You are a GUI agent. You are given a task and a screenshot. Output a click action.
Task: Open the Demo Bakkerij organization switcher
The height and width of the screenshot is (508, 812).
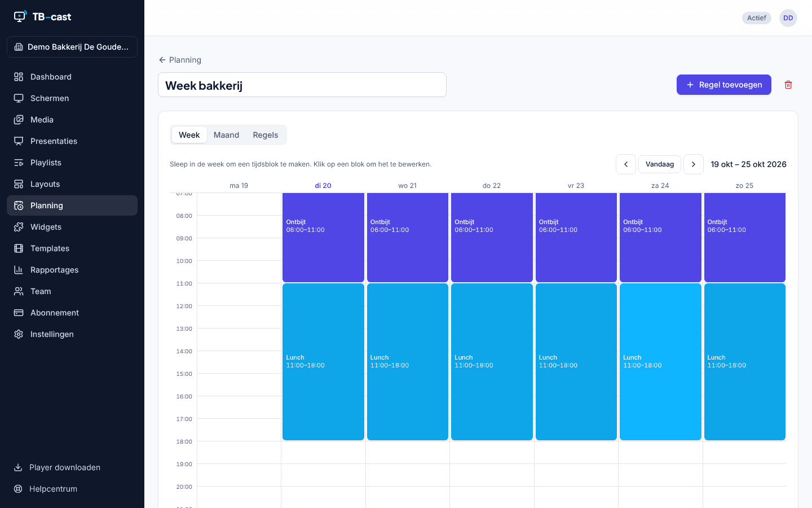click(x=72, y=47)
